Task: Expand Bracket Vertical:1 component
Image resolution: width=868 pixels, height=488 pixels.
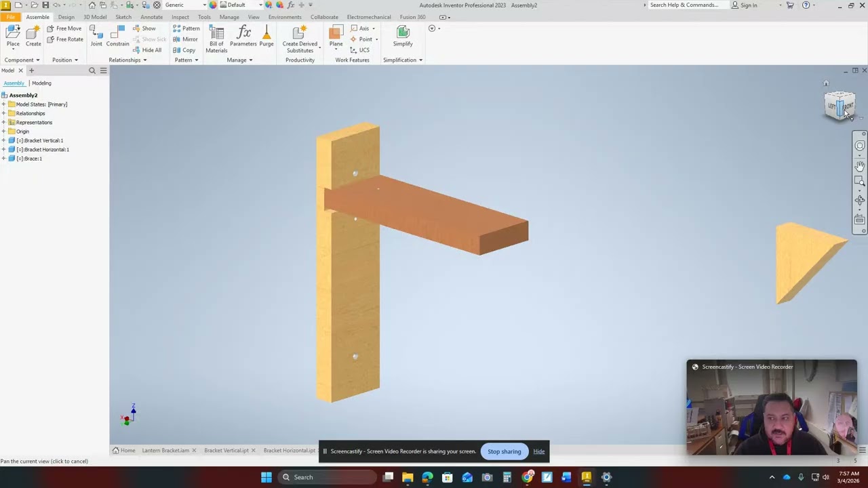Action: click(x=3, y=140)
